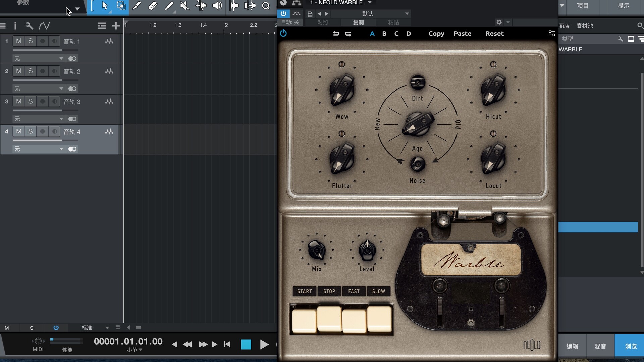Image resolution: width=644 pixels, height=362 pixels.
Task: Click the Mix knob
Action: point(317,250)
